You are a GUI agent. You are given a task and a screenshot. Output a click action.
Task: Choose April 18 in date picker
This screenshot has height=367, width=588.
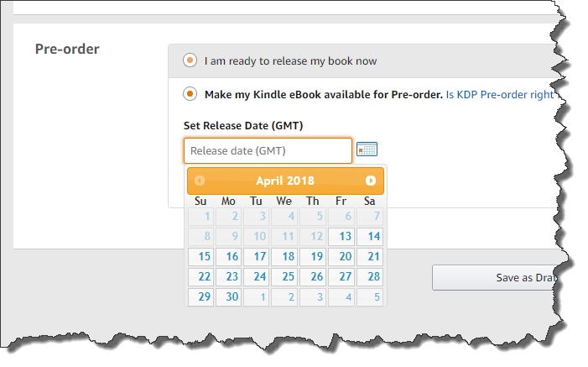284,256
